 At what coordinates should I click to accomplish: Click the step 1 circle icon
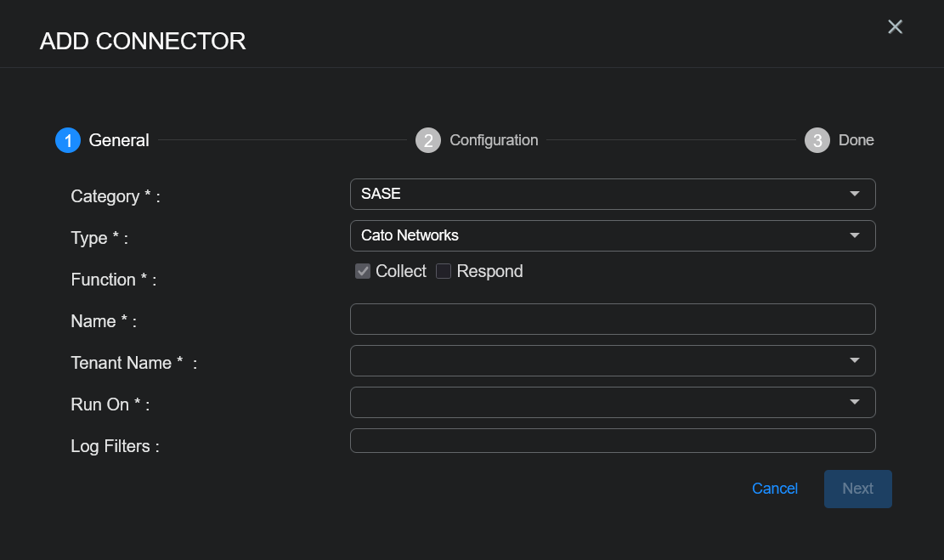68,140
